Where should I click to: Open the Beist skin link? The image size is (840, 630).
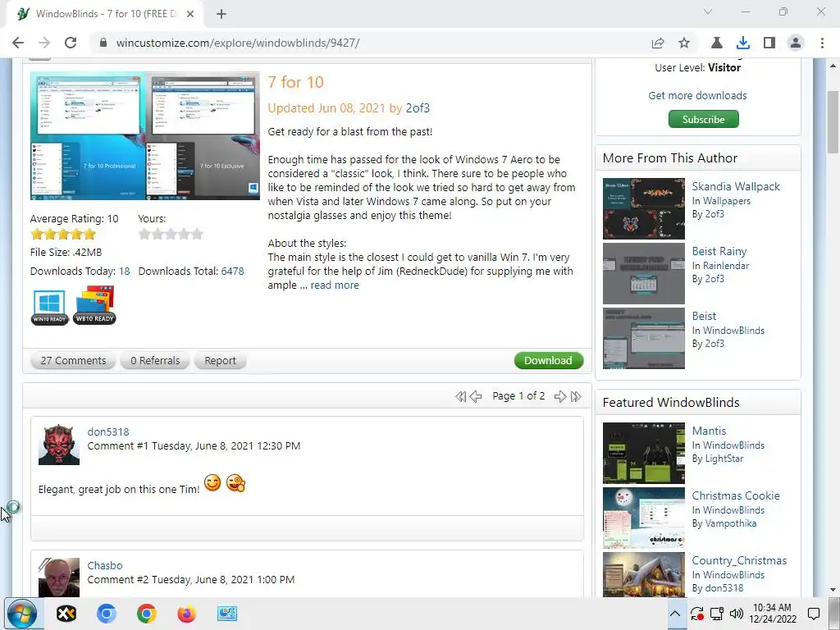[704, 316]
